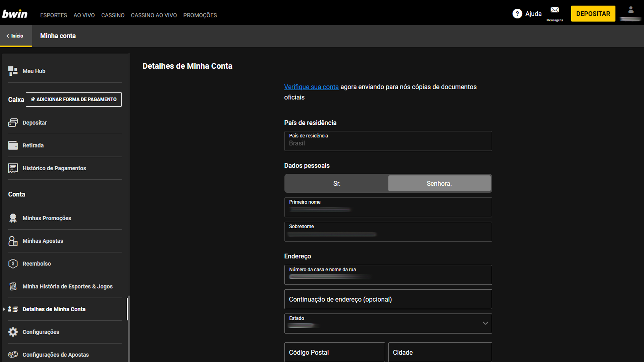This screenshot has height=362, width=644.
Task: Open the Estado dropdown
Action: coord(388,323)
